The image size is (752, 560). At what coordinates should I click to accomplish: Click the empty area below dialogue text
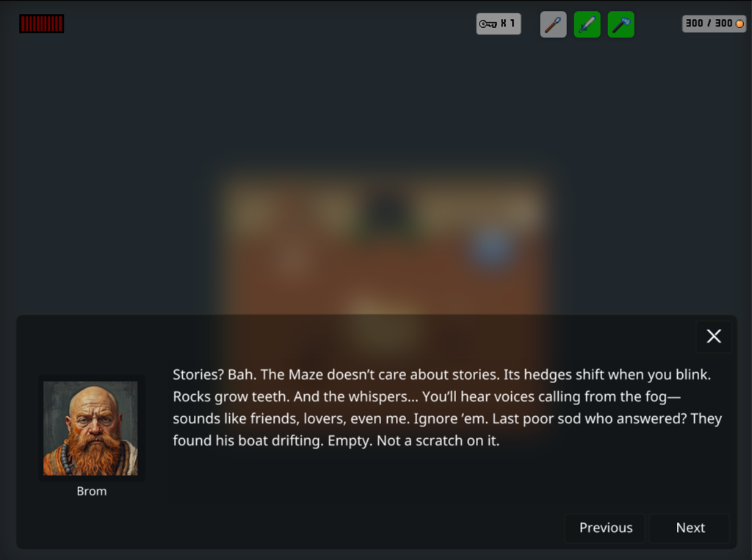[x=449, y=477]
